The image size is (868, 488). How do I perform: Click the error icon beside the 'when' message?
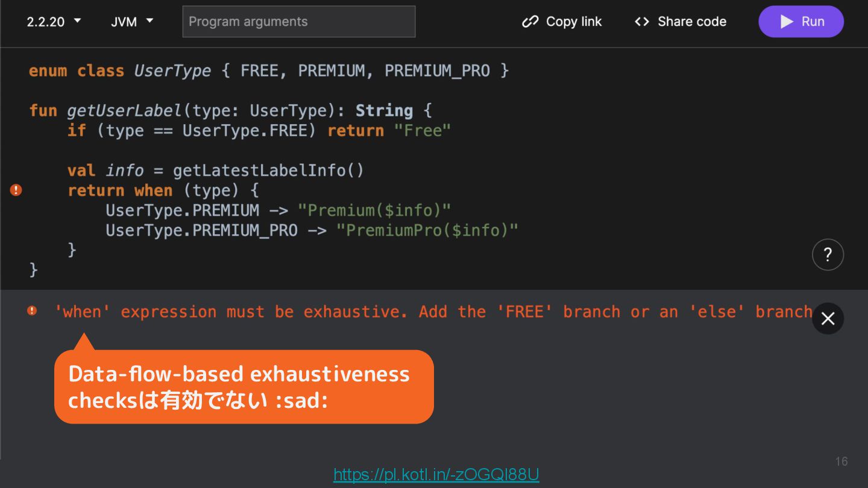pyautogui.click(x=32, y=311)
